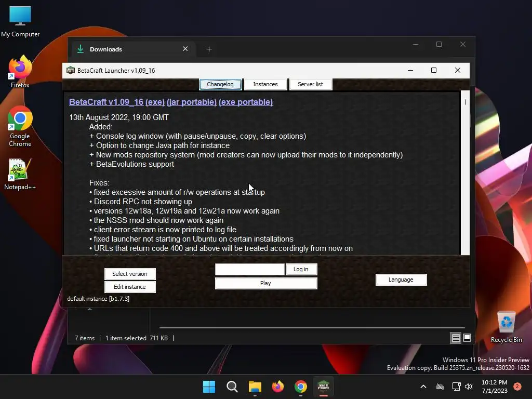Open notification badge showing 2
Screen dimensions: 532x399
tap(517, 387)
